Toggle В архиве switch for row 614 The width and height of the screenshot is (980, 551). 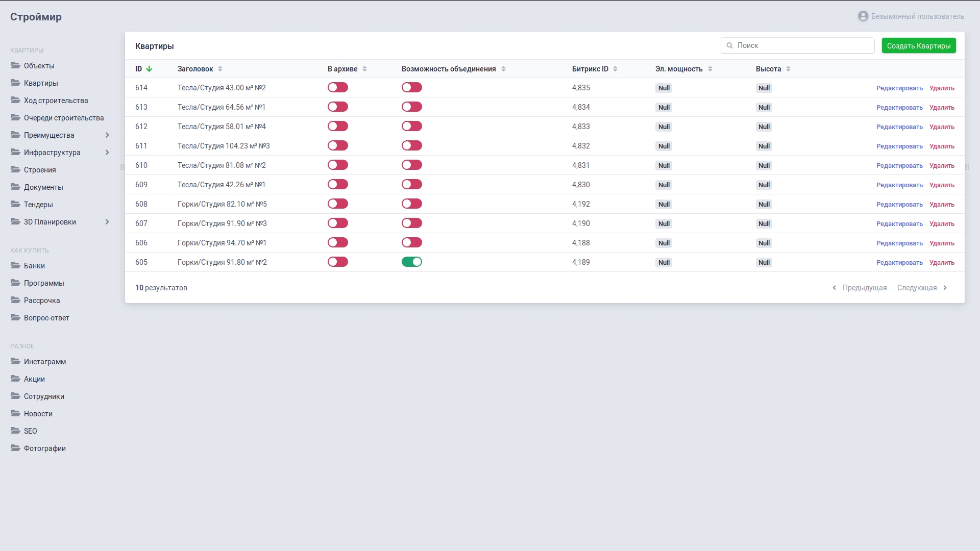pos(338,88)
